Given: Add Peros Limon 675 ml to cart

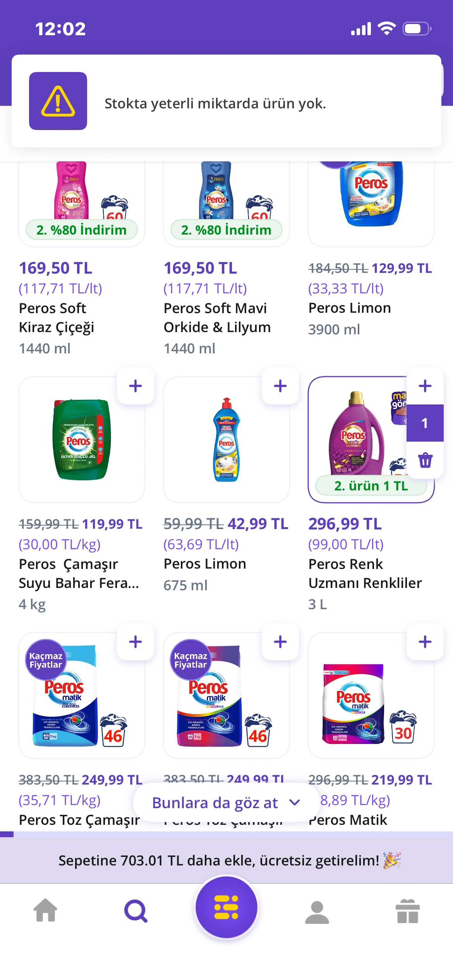Looking at the screenshot, I should [x=280, y=386].
